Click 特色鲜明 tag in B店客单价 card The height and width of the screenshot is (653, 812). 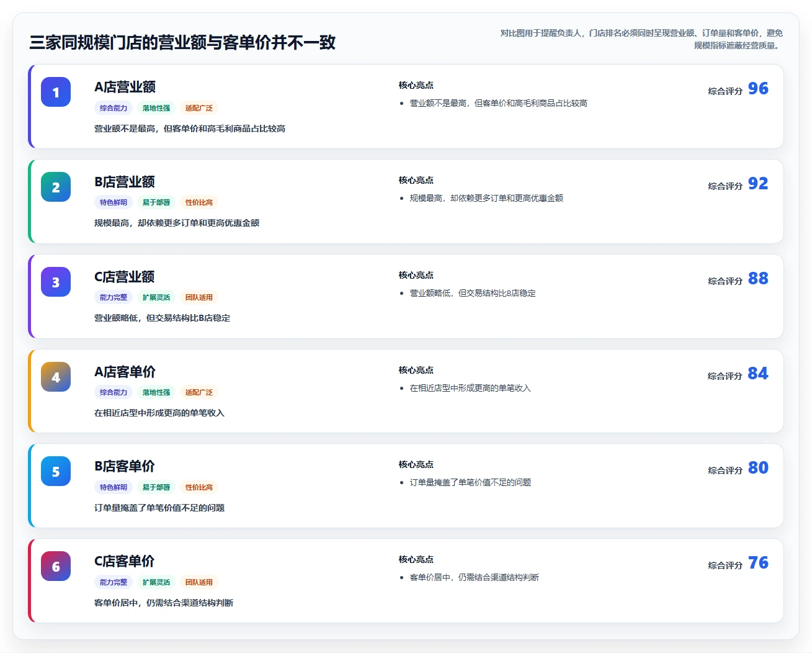click(x=114, y=487)
